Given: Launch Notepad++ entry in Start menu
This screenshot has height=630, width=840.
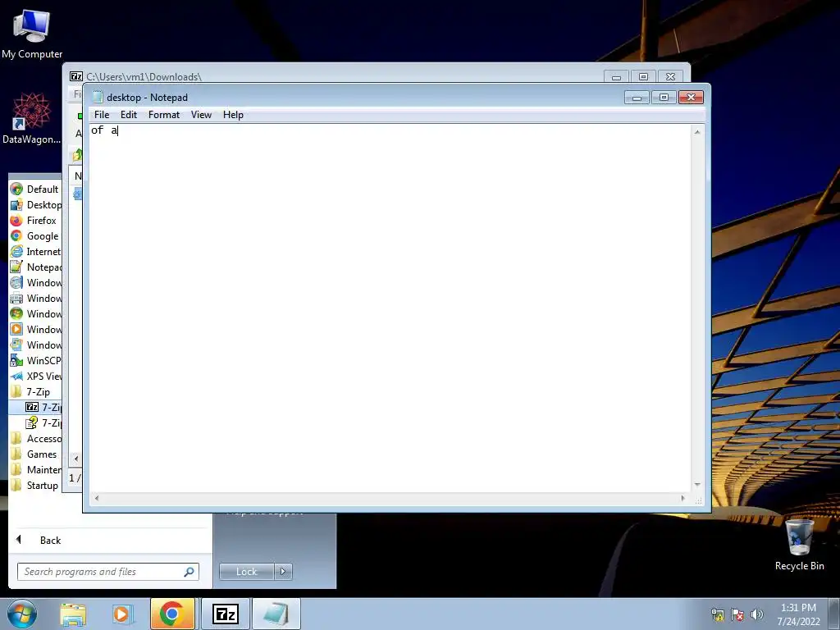Looking at the screenshot, I should pyautogui.click(x=35, y=267).
